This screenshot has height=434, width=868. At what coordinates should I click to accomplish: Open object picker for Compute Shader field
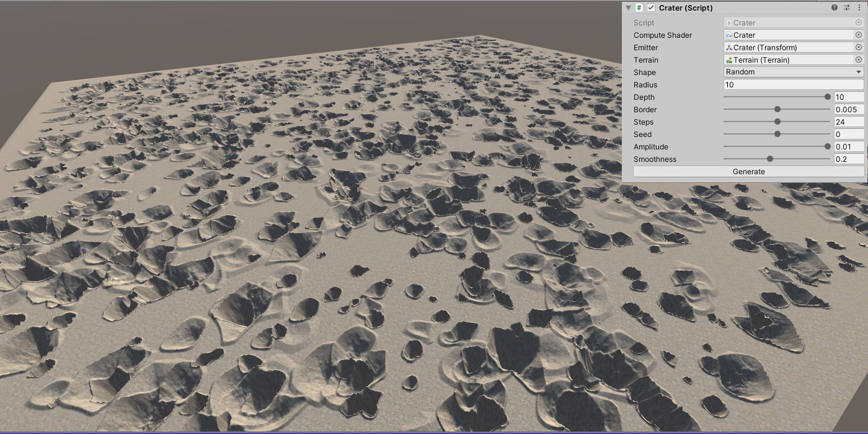click(859, 35)
